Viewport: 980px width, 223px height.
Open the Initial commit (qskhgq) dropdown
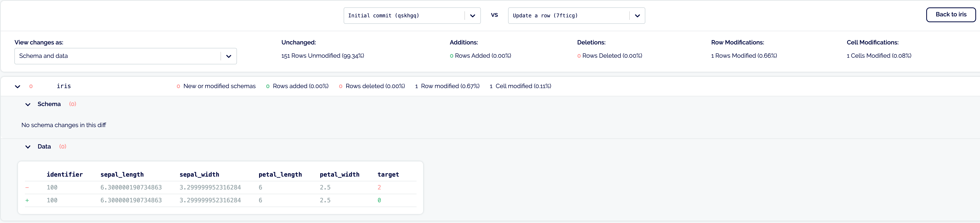click(412, 16)
